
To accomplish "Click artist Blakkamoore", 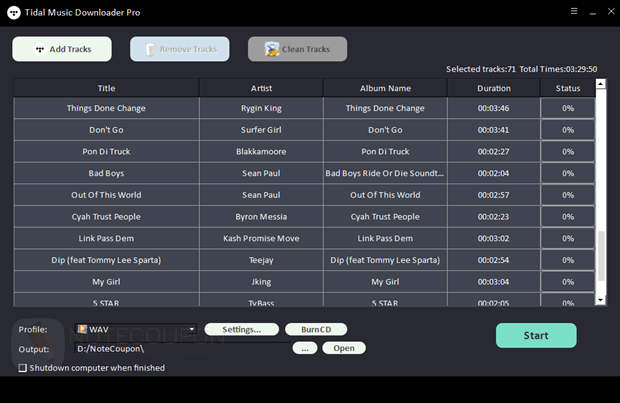I will click(x=261, y=151).
